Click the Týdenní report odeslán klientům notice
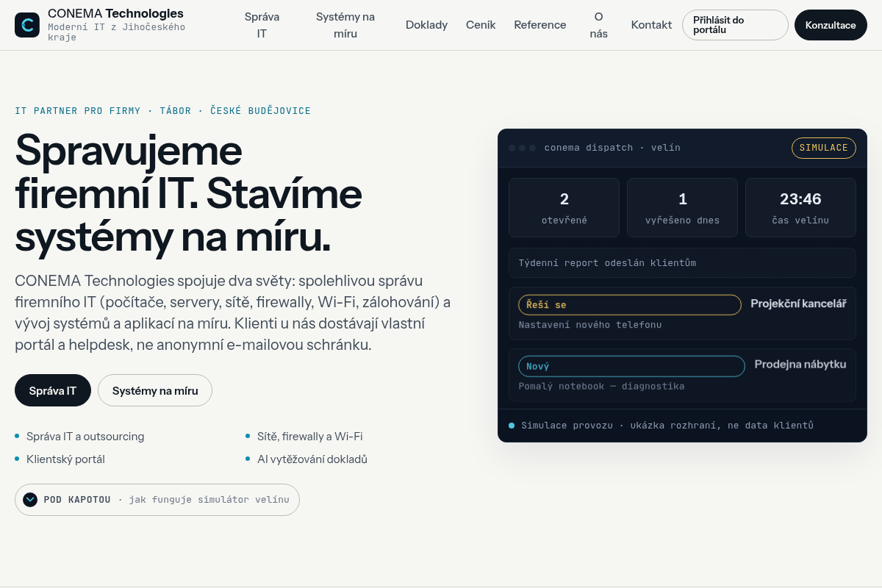 (682, 263)
